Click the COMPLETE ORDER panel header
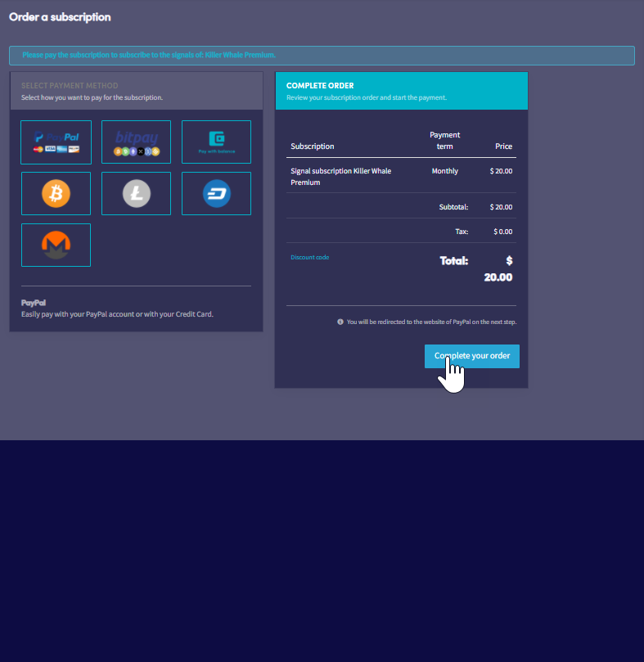 [x=320, y=86]
